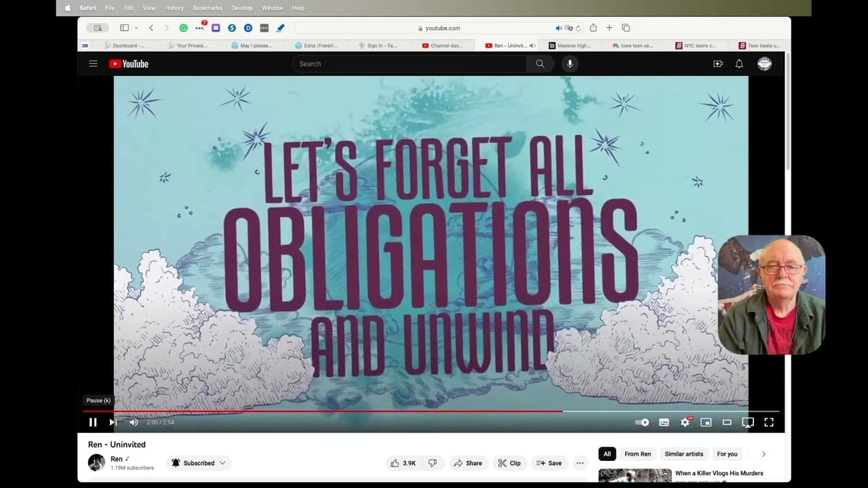Mute the video volume

pos(134,422)
